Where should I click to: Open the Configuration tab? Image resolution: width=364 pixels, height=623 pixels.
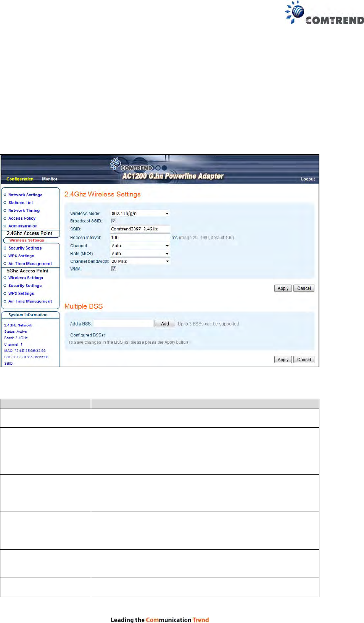pyautogui.click(x=20, y=179)
